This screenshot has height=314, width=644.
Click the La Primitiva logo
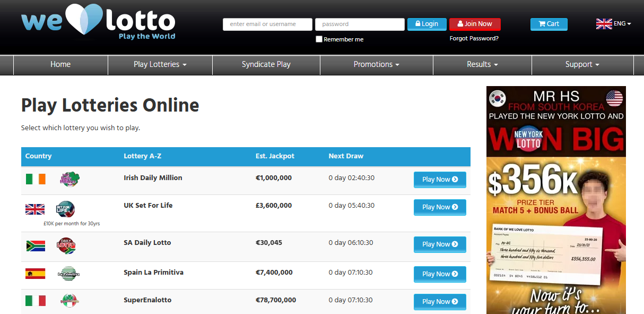pyautogui.click(x=68, y=274)
